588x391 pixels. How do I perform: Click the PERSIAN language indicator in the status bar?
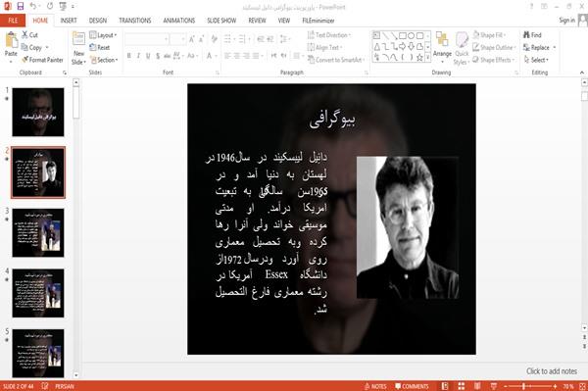point(65,386)
